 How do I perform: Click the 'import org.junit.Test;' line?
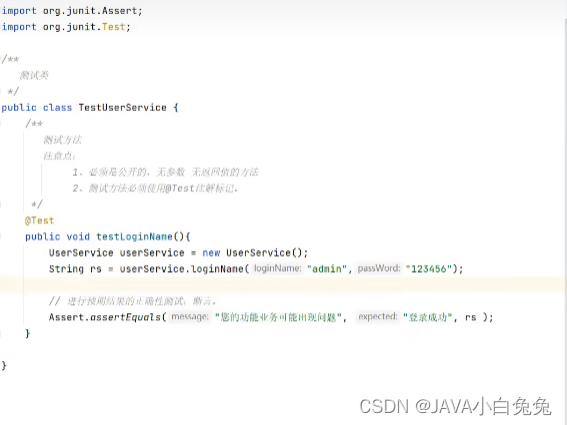pos(66,27)
